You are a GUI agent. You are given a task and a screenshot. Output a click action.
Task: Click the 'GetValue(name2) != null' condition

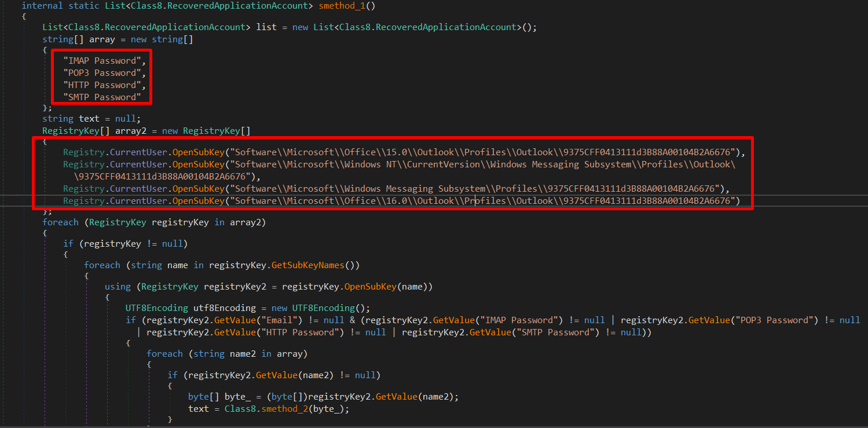pos(316,375)
